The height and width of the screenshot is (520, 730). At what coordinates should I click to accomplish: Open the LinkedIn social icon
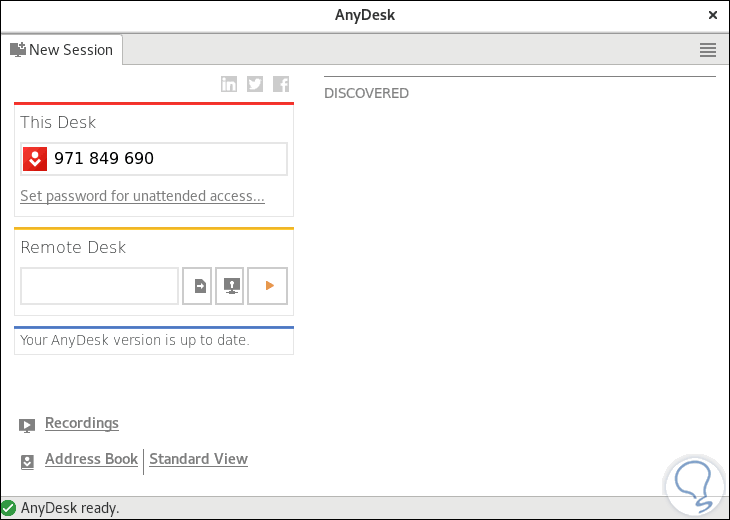click(229, 84)
